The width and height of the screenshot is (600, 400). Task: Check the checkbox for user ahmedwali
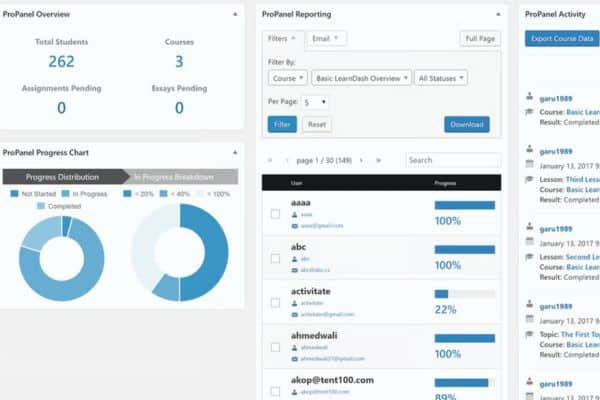pyautogui.click(x=275, y=347)
